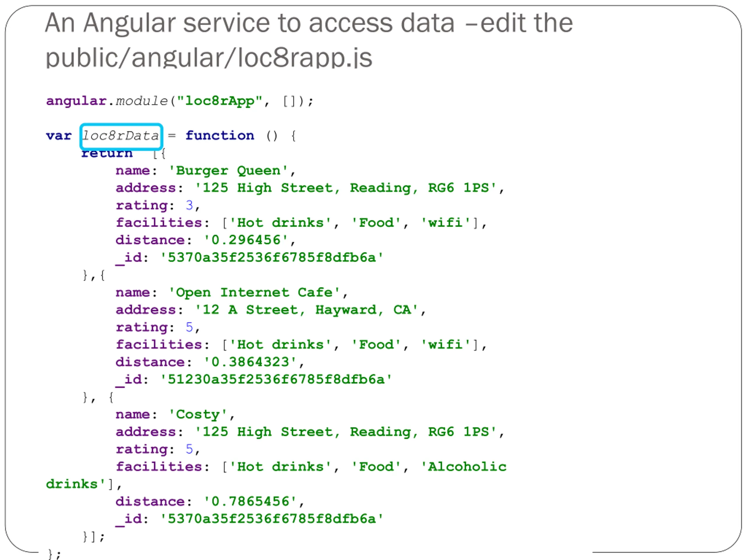The width and height of the screenshot is (747, 560).
Task: Click the title line 'public/angular/loc8rapp.js'
Action: 209,58
